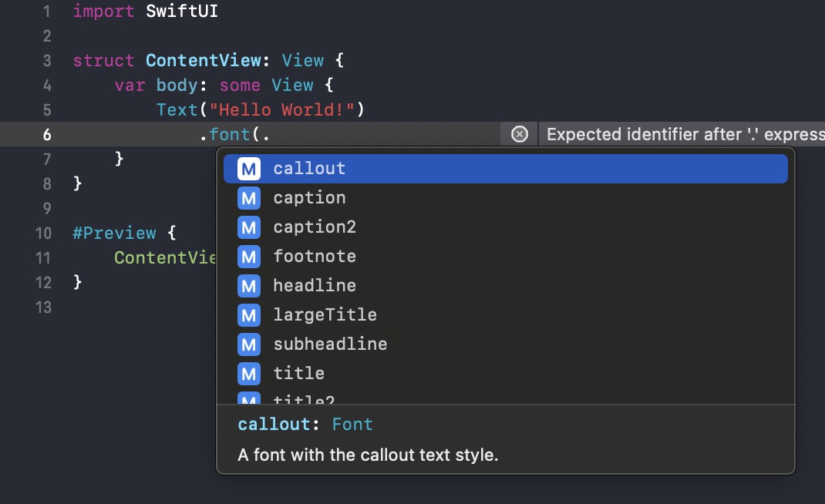Pick caption2 in the completion popup
This screenshot has width=825, height=504.
coord(506,227)
